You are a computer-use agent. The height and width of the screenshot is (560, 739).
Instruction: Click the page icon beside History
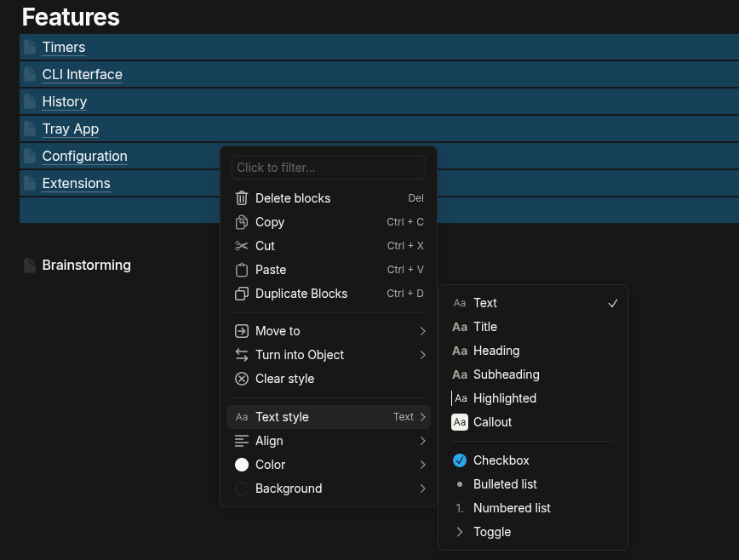[x=30, y=102]
